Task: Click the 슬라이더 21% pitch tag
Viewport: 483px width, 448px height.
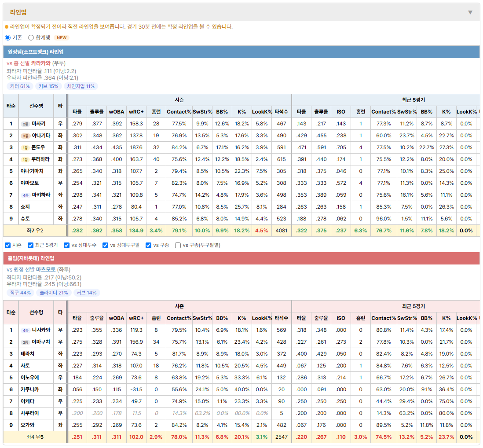Action: point(54,293)
